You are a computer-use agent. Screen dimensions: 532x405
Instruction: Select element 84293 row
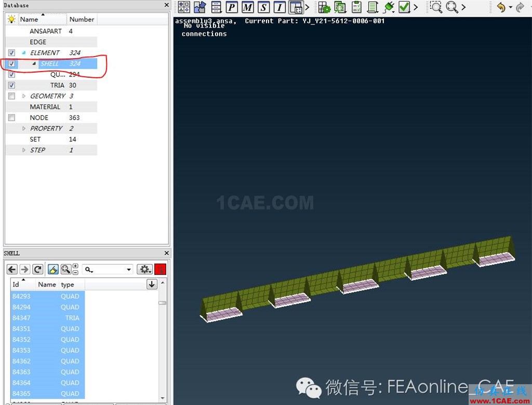click(47, 296)
